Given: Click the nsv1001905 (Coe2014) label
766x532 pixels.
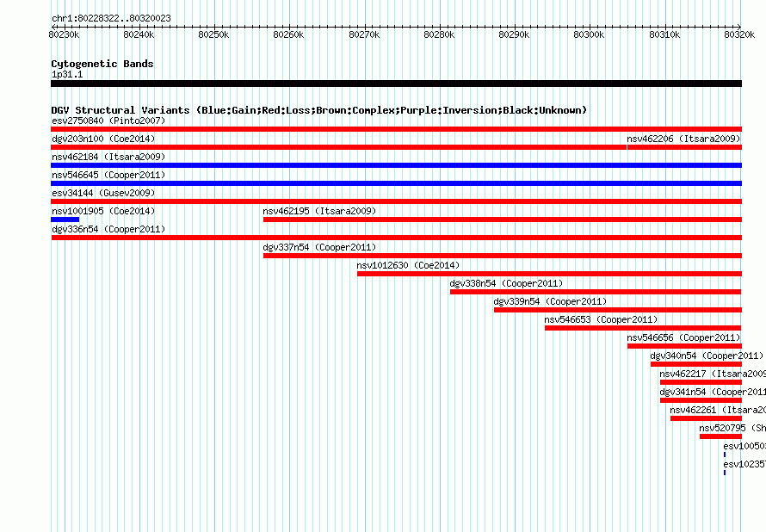Looking at the screenshot, I should pyautogui.click(x=103, y=211).
